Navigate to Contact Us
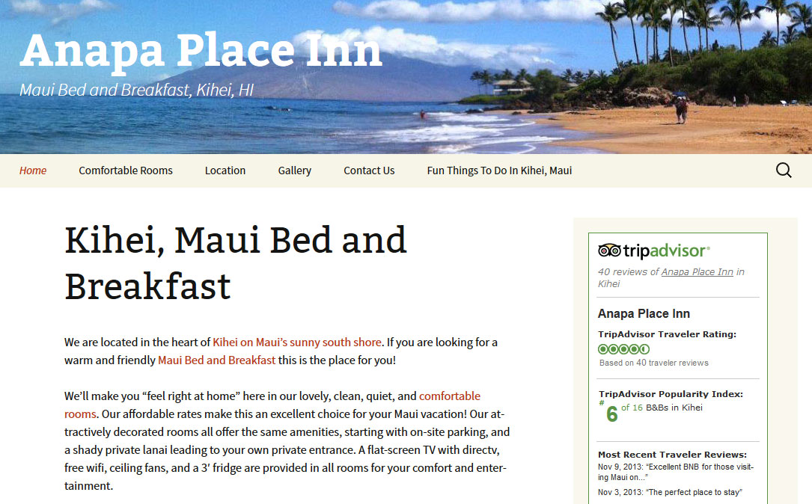 point(369,170)
